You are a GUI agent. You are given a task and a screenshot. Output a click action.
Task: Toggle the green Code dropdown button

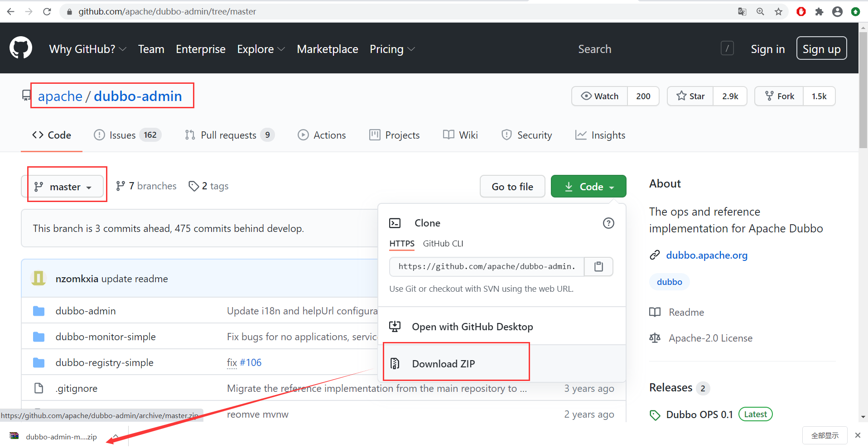tap(588, 187)
